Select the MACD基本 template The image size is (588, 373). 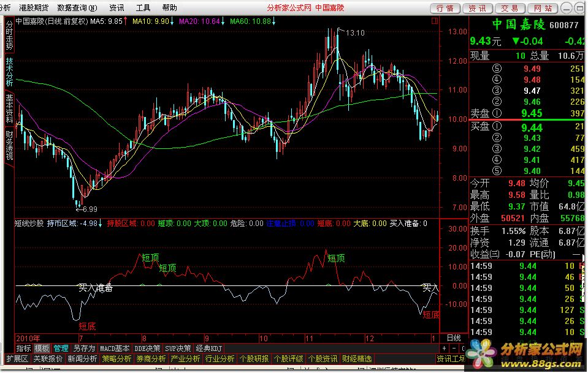pyautogui.click(x=115, y=349)
